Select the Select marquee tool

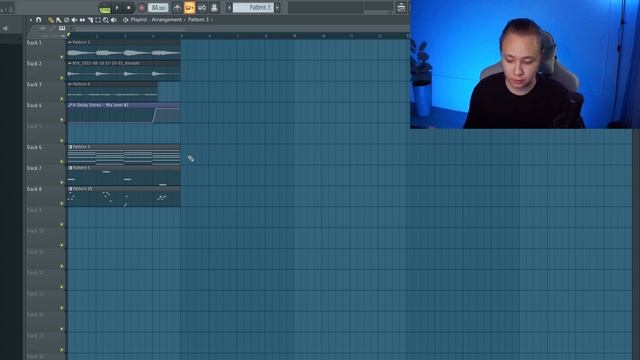tap(98, 20)
